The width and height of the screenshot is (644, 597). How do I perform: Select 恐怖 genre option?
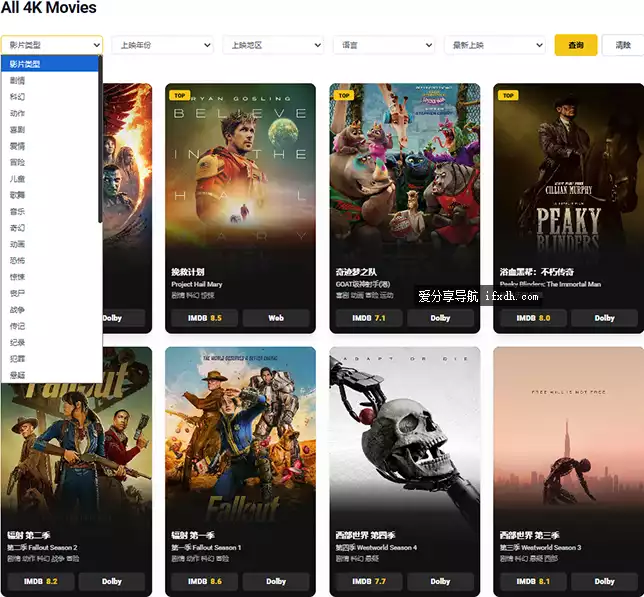coord(50,261)
